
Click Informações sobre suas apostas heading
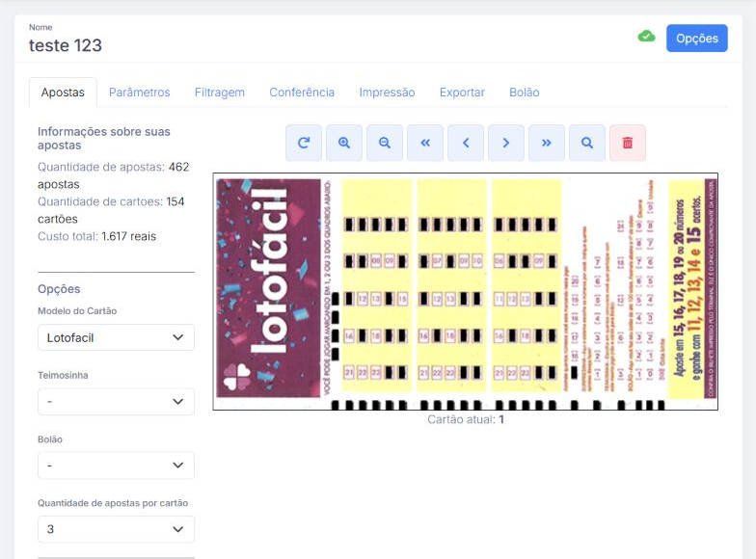104,139
